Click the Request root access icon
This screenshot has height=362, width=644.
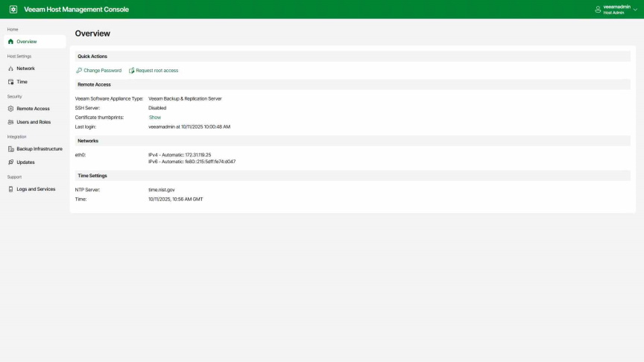pyautogui.click(x=131, y=71)
